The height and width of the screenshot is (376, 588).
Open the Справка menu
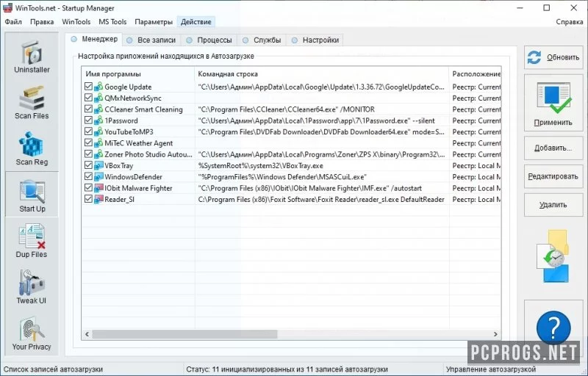tap(569, 22)
